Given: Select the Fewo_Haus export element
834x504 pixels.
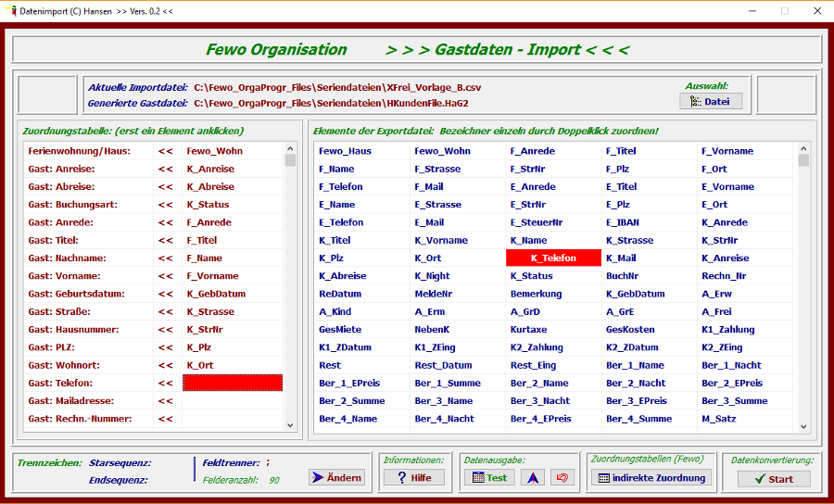Looking at the screenshot, I should pos(345,151).
